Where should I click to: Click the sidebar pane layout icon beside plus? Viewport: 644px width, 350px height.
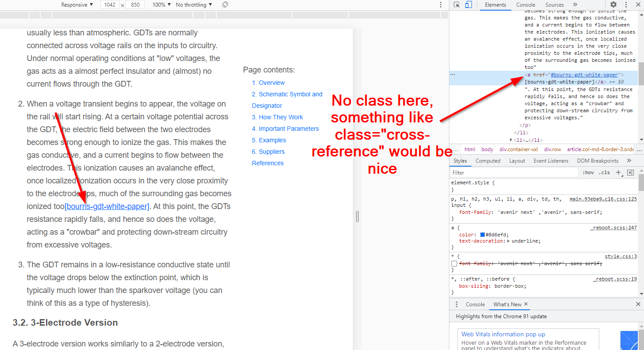(630, 172)
